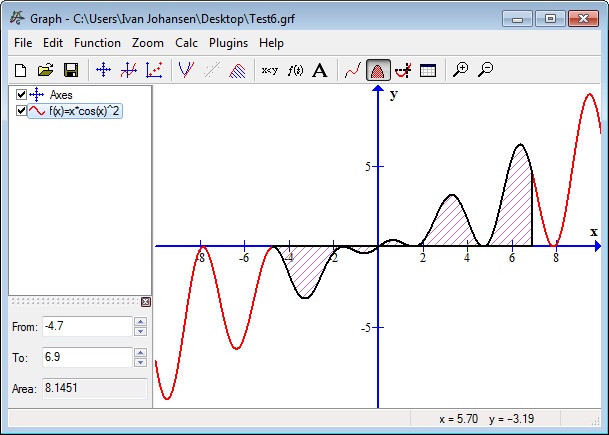This screenshot has width=609, height=435.
Task: Open the Zoom menu
Action: tap(148, 43)
